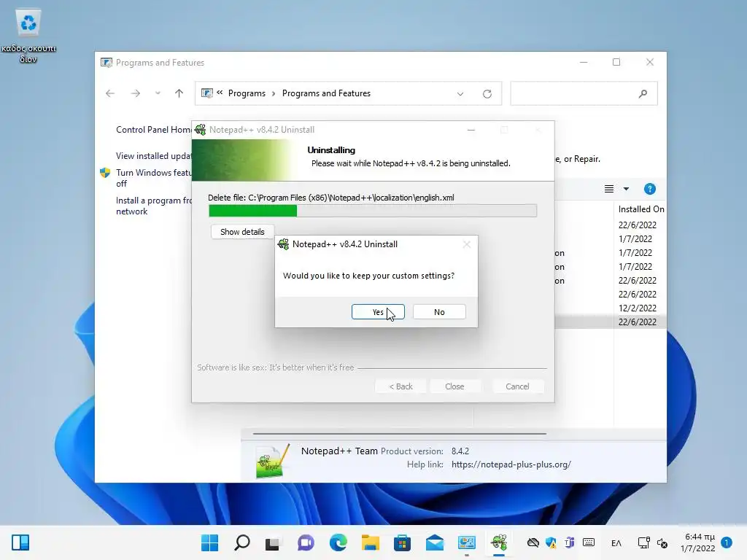Click the Teams tray icon
The image size is (747, 560).
click(569, 542)
